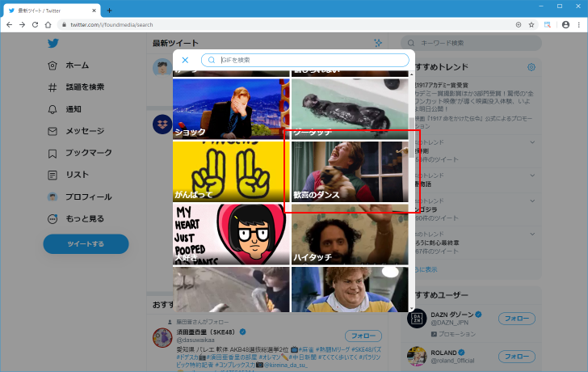Screen dimensions: 588x372
Task: Click the circled-plus icon left of the bookmark star
Action: [x=519, y=25]
